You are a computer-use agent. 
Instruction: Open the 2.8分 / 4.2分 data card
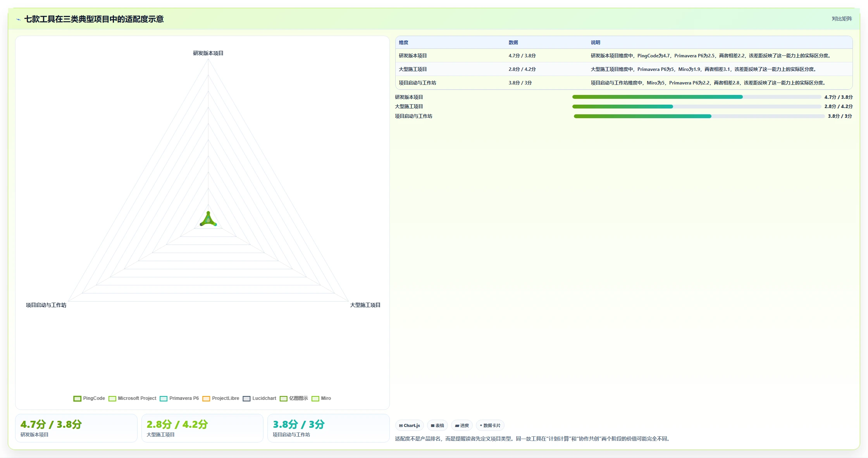click(202, 428)
